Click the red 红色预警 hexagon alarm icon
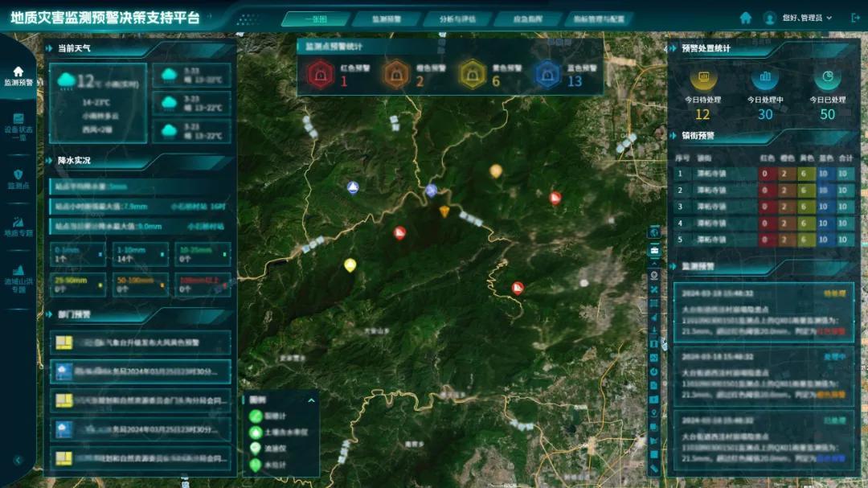This screenshot has height=488, width=868. (x=321, y=75)
